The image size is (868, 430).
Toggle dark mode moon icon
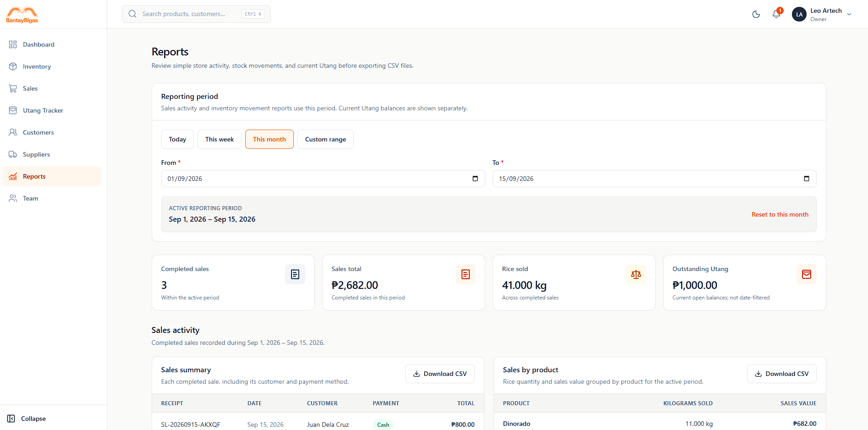tap(756, 14)
